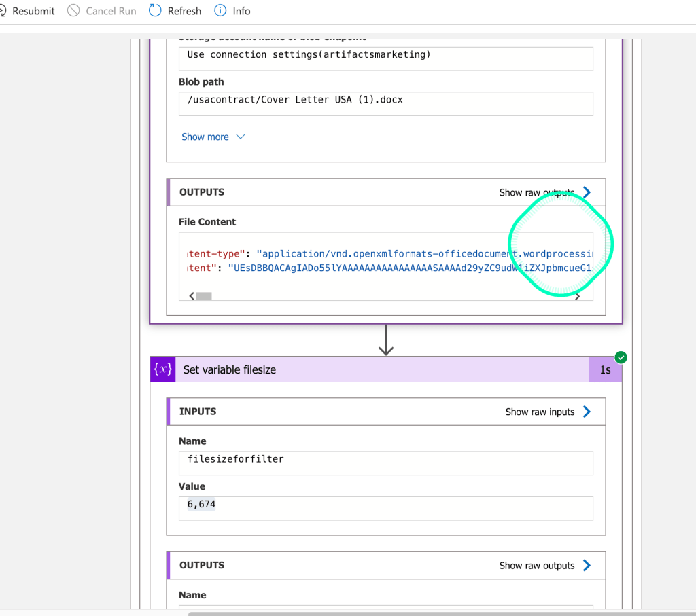The width and height of the screenshot is (696, 616).
Task: Click the File Content label
Action: pyautogui.click(x=207, y=221)
